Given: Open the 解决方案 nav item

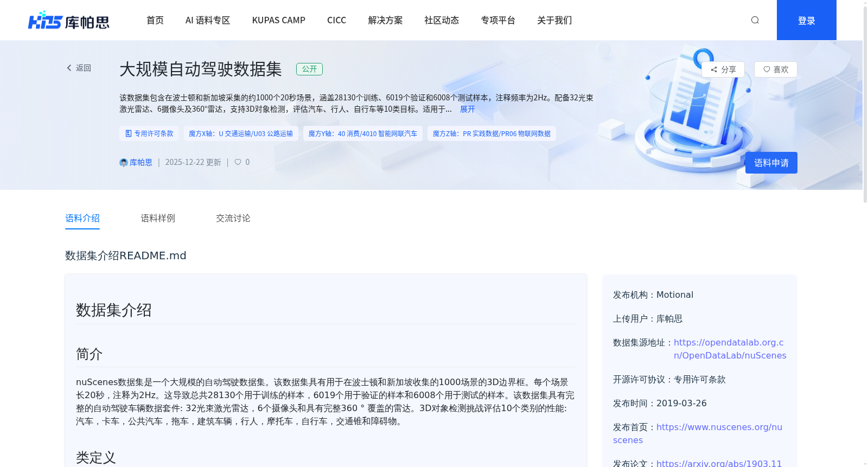Looking at the screenshot, I should coord(385,20).
